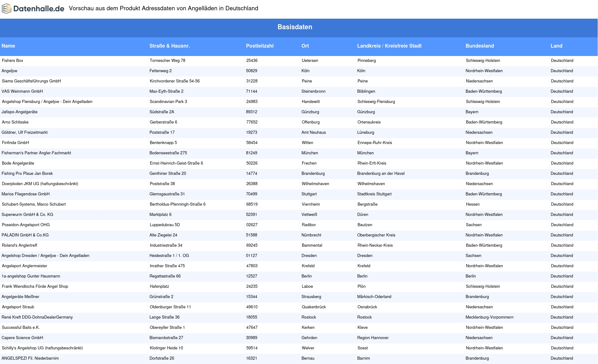Image resolution: width=598 pixels, height=364 pixels.
Task: Click postal code 89312
Action: tap(252, 112)
